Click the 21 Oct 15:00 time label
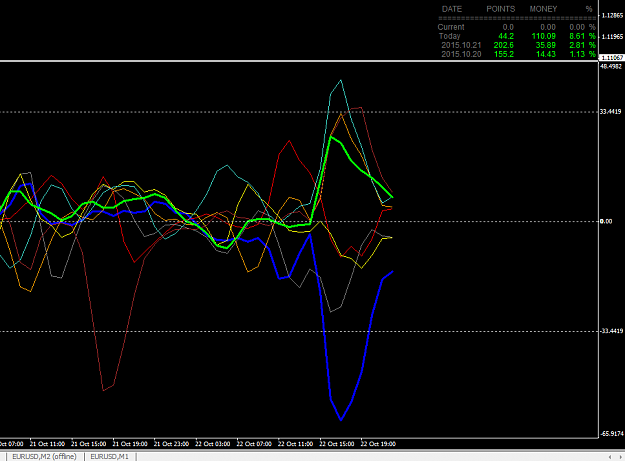This screenshot has width=625, height=461. pos(88,444)
